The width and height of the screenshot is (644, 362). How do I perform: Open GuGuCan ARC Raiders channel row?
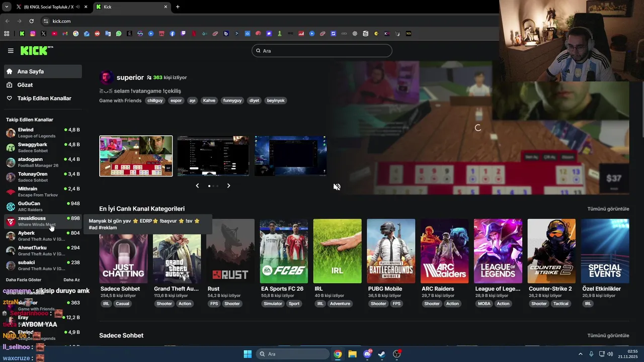pos(43,207)
